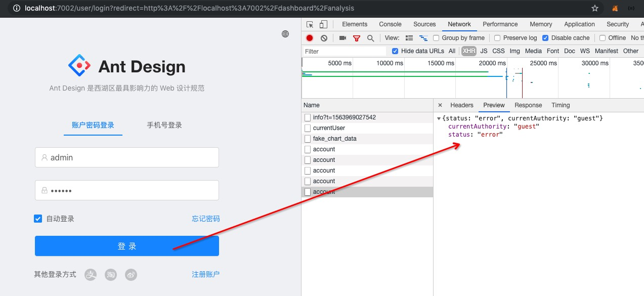Open the MetaMask fox extension icon
The height and width of the screenshot is (296, 644).
(x=615, y=9)
